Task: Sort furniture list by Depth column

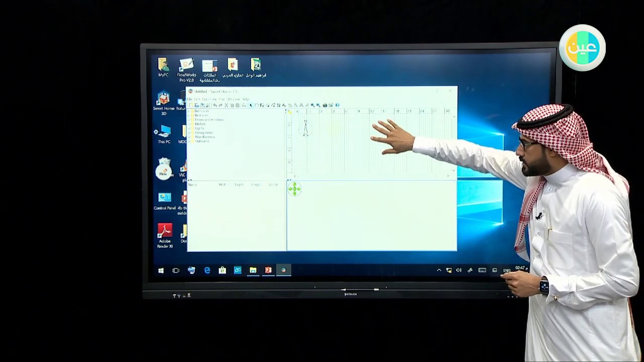Action: coord(239,185)
